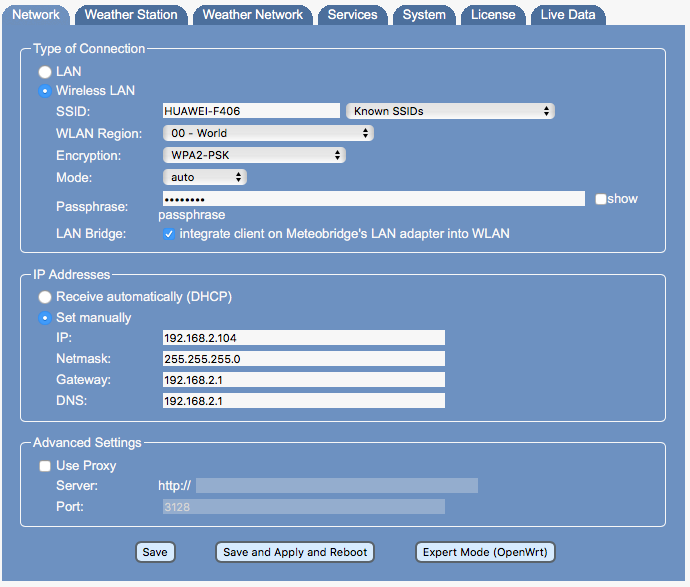This screenshot has width=690, height=587.
Task: Select the Wireless LAN radio button
Action: pos(44,91)
